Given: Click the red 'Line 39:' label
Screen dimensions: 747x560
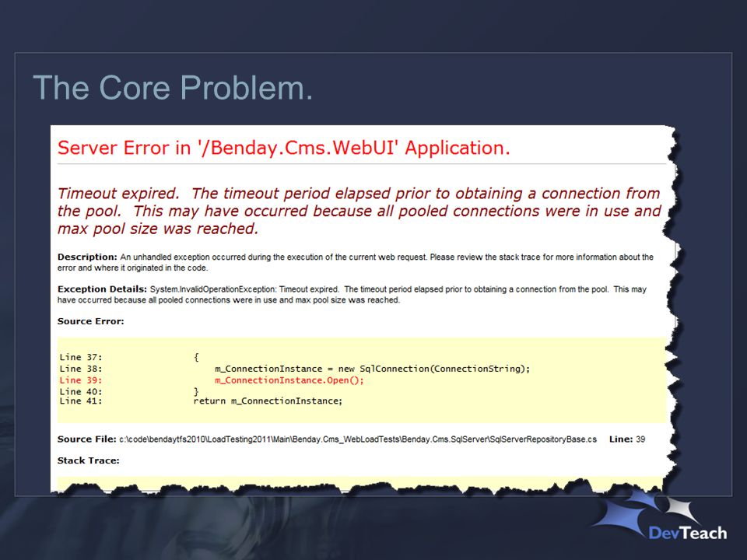Looking at the screenshot, I should (x=80, y=380).
